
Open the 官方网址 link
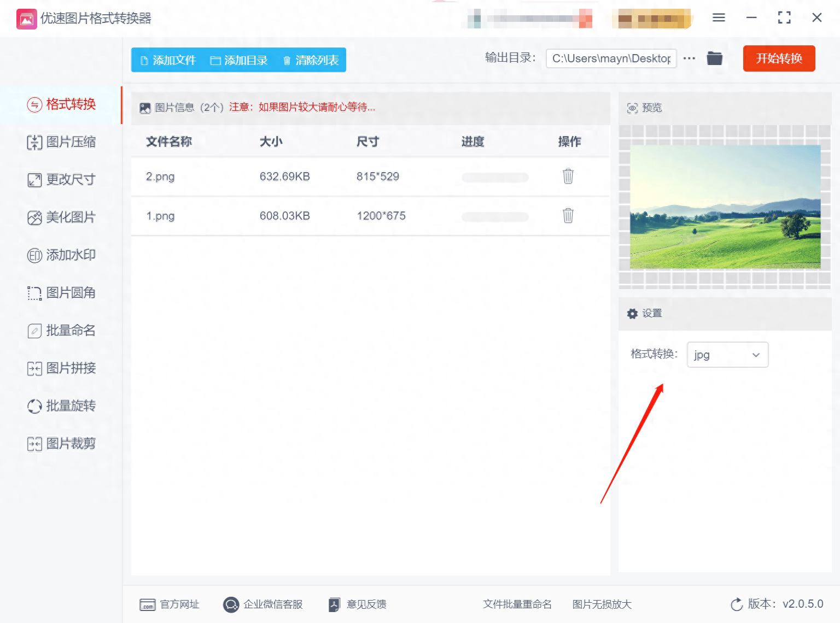point(170,604)
